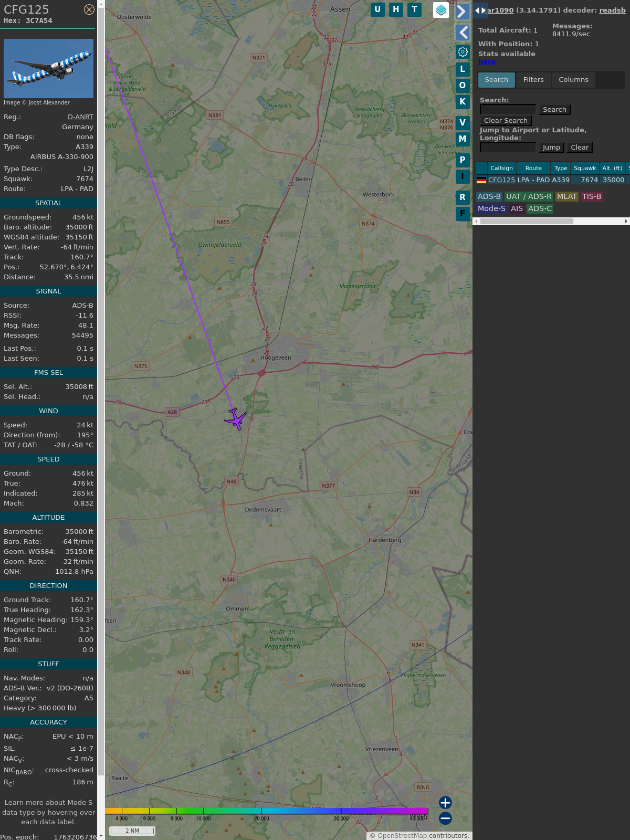The height and width of the screenshot is (840, 630).
Task: Toggle the O map button
Action: pos(463,86)
